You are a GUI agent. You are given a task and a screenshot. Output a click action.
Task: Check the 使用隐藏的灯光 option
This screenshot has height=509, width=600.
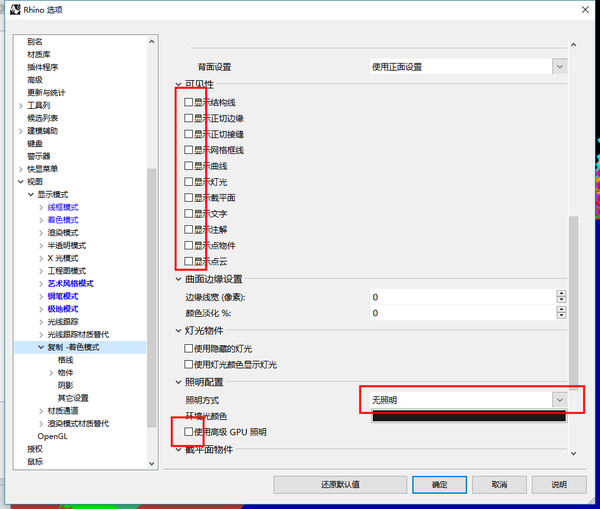click(x=188, y=349)
